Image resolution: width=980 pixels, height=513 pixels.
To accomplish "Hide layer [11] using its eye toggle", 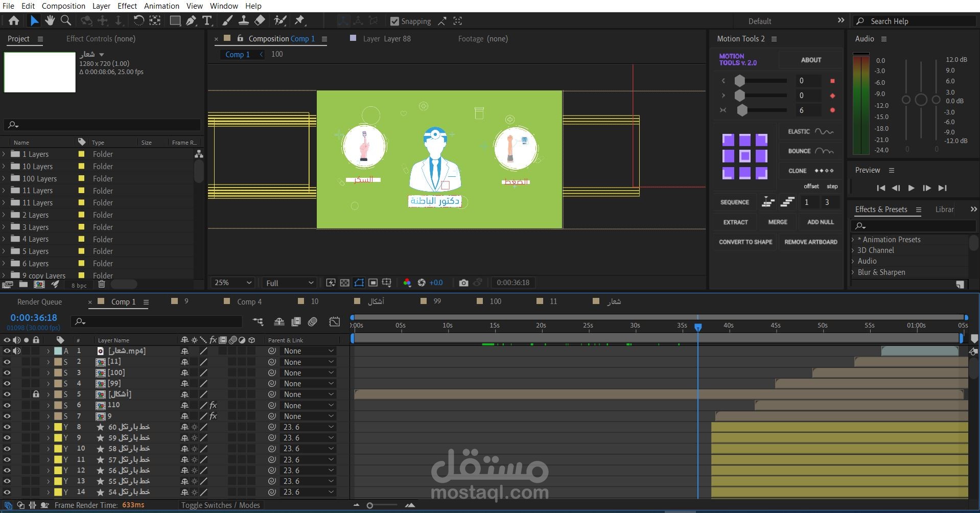I will tap(7, 362).
